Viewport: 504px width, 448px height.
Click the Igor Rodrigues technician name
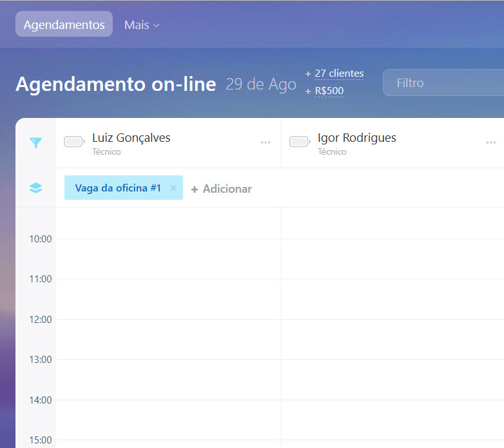pos(356,137)
